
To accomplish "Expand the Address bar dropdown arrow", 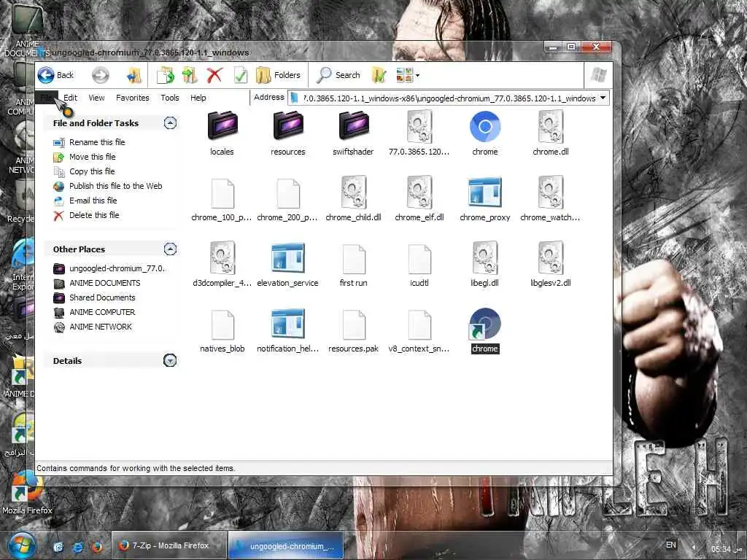I will click(603, 98).
